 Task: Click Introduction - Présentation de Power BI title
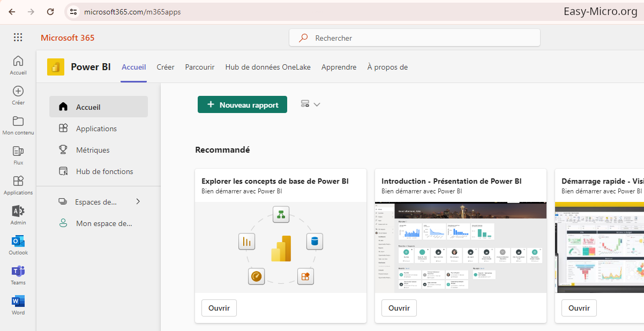[x=452, y=181]
